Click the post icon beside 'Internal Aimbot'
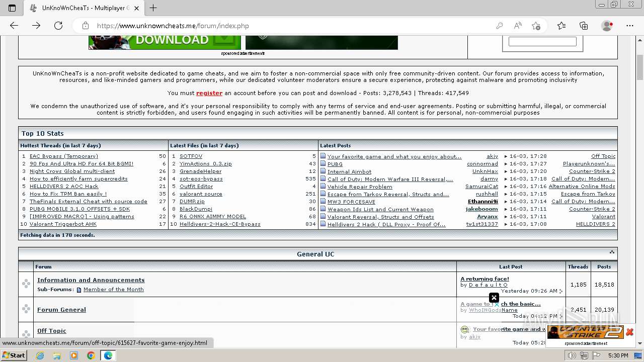644x362 pixels. (323, 171)
